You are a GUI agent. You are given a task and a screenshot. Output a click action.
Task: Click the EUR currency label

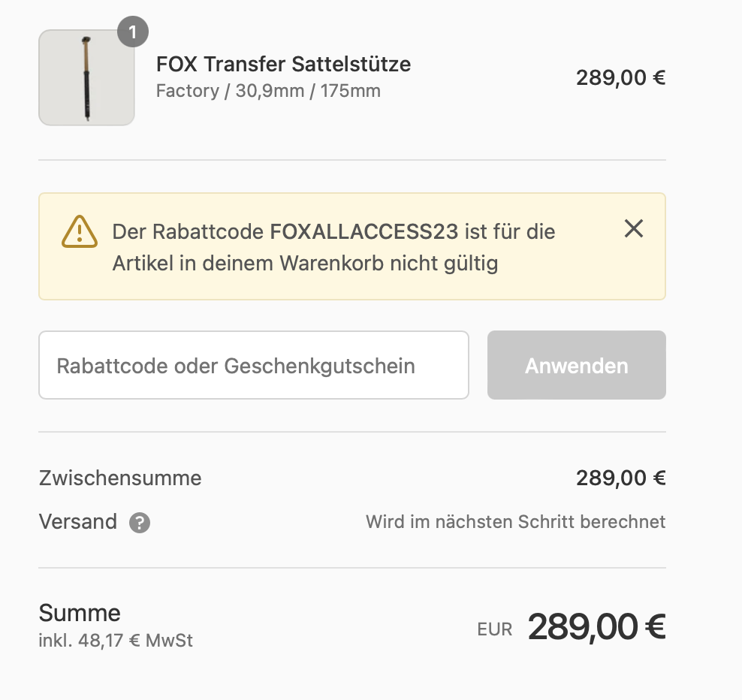tap(495, 629)
